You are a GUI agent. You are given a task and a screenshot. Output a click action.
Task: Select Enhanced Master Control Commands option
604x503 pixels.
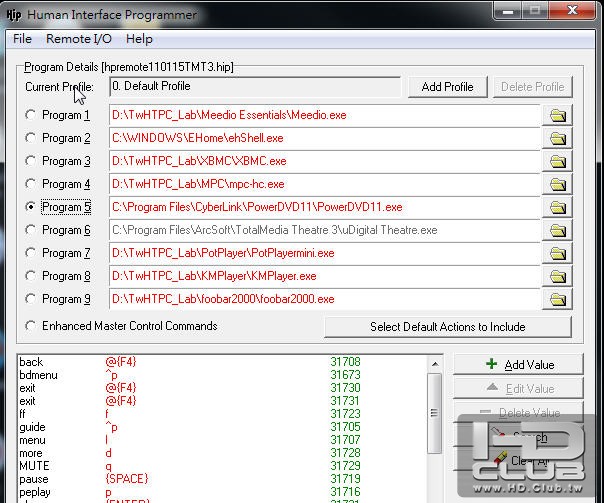[30, 326]
